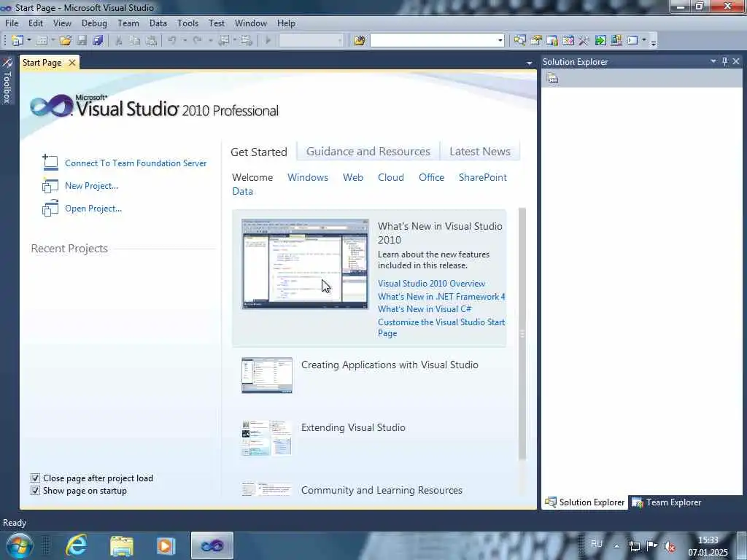Click the Properties Window toolbar icon
Viewport: 747px width, 560px height.
(x=536, y=41)
